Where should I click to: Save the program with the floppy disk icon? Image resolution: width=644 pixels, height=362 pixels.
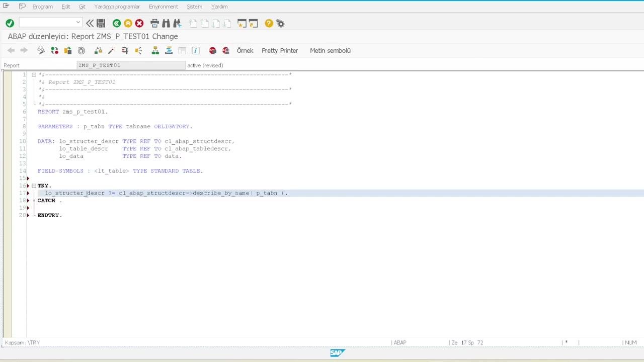click(101, 23)
